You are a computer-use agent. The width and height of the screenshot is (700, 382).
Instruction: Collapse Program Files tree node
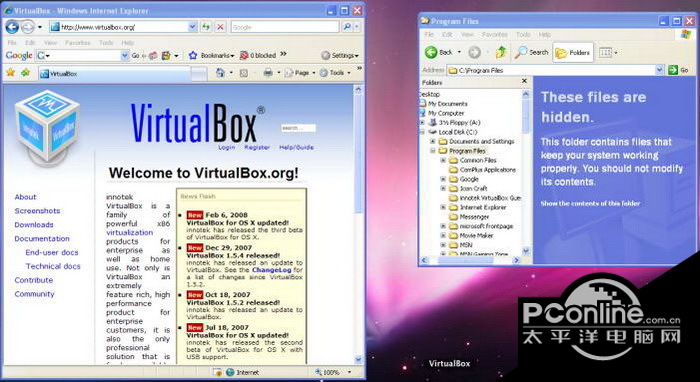(433, 151)
